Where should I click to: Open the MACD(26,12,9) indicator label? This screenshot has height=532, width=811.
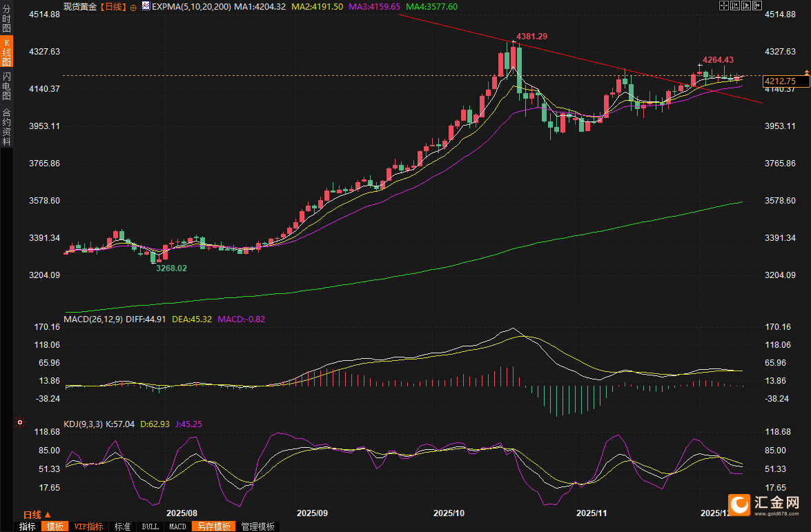(x=93, y=319)
